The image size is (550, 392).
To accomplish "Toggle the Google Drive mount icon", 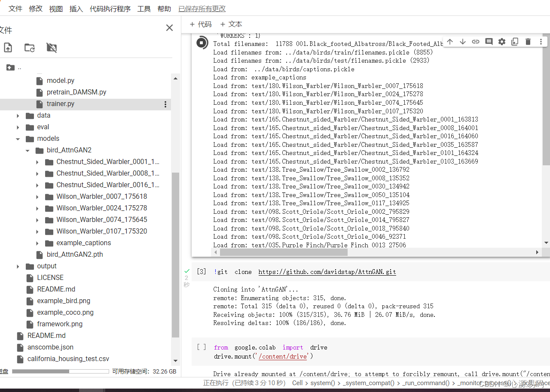I will [x=52, y=48].
